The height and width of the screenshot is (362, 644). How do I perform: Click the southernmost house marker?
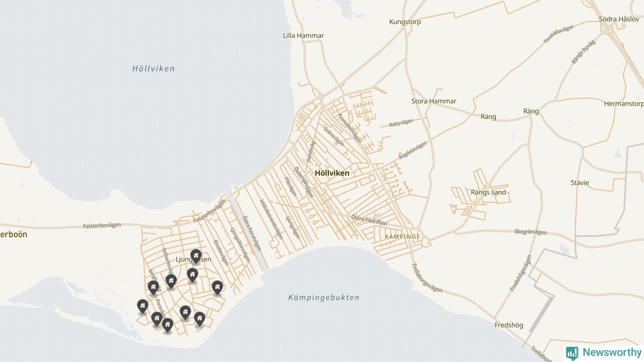[x=168, y=325]
